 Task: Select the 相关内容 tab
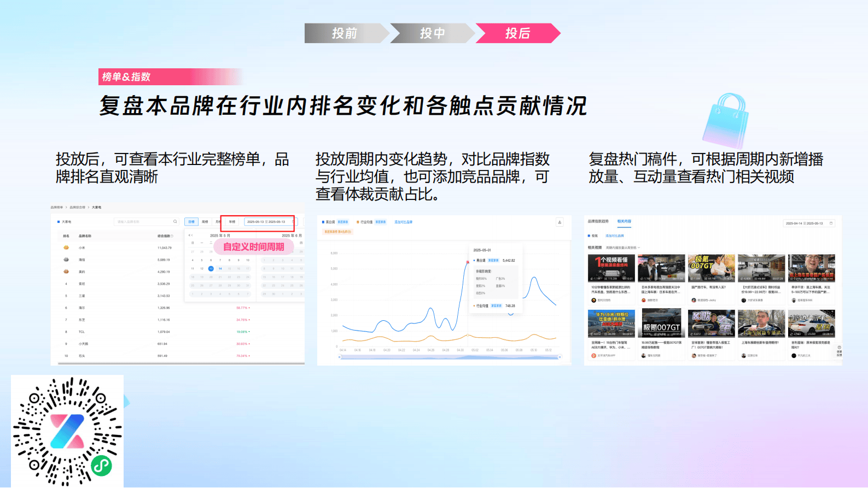[x=624, y=221]
